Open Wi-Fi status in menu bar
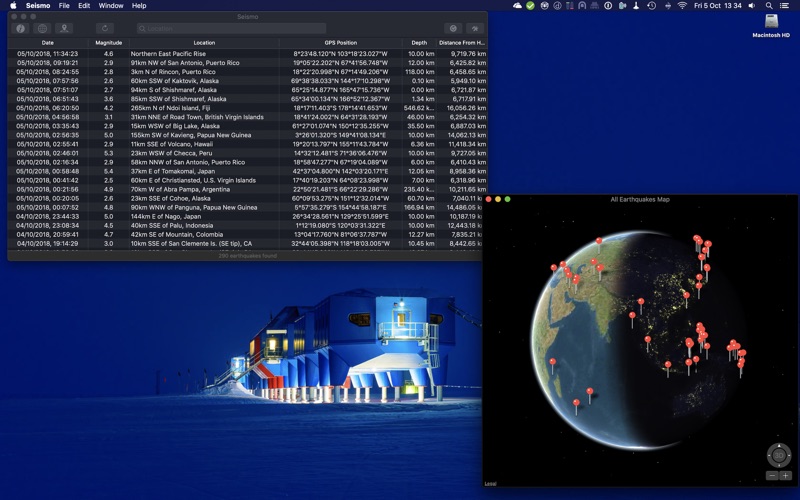Screen dimensions: 800x500 point(682,6)
